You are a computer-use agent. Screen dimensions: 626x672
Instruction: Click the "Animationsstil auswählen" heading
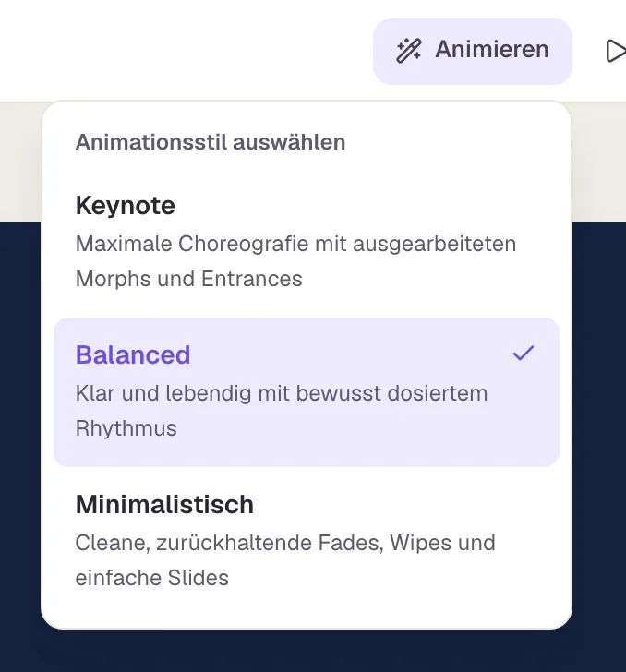tap(211, 142)
